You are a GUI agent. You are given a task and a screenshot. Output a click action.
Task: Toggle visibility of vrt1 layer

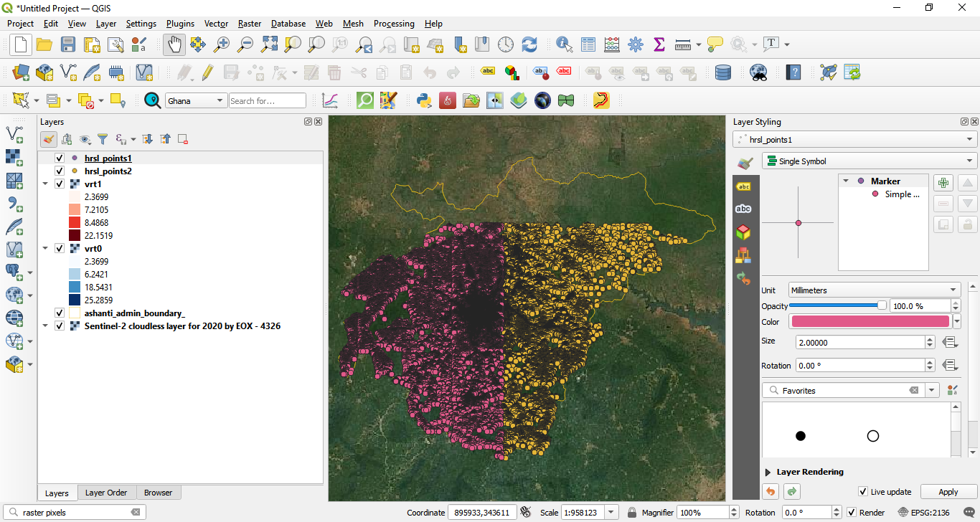coord(60,184)
